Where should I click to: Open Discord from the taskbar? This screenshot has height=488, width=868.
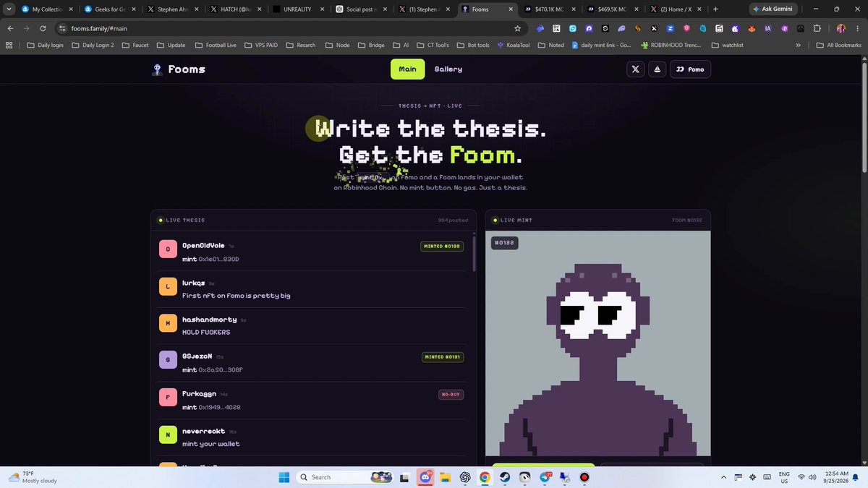point(425,477)
